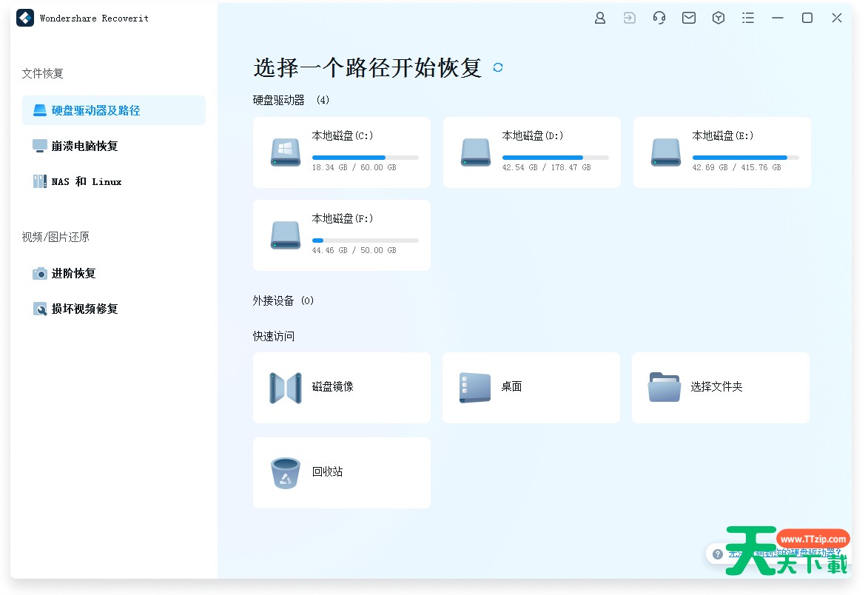
Task: Click the wrench icon beside 损坏视频修复
Action: pyautogui.click(x=40, y=309)
